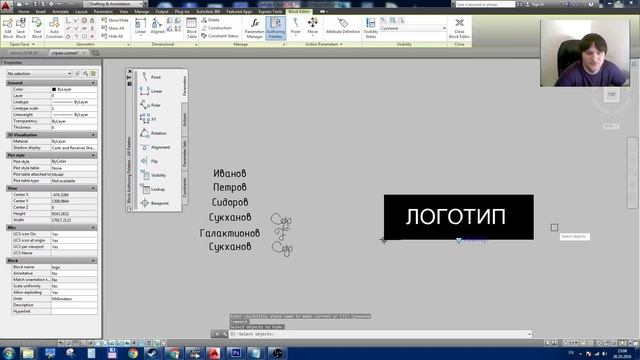Select the Polar parameter in palette
The height and width of the screenshot is (360, 640).
coord(150,105)
